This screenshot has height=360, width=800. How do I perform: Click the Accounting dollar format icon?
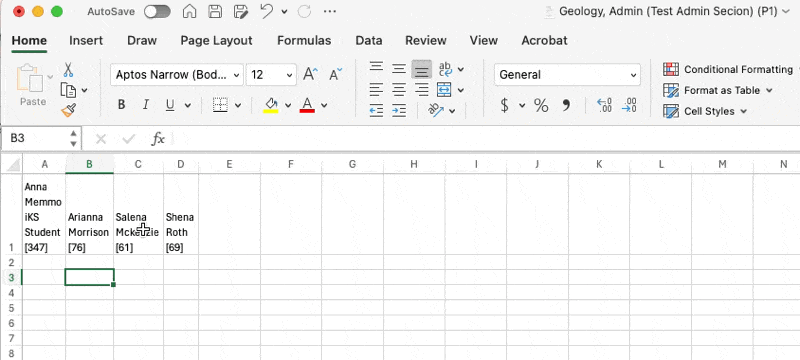(505, 106)
